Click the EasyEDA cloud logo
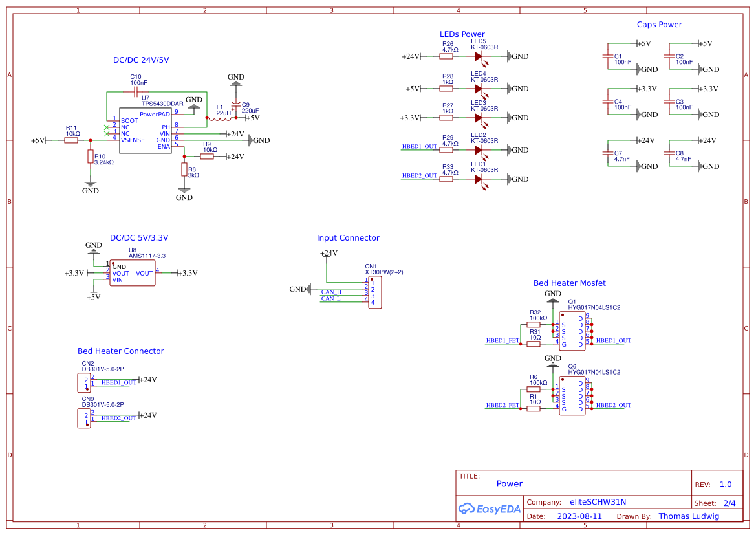 468,508
